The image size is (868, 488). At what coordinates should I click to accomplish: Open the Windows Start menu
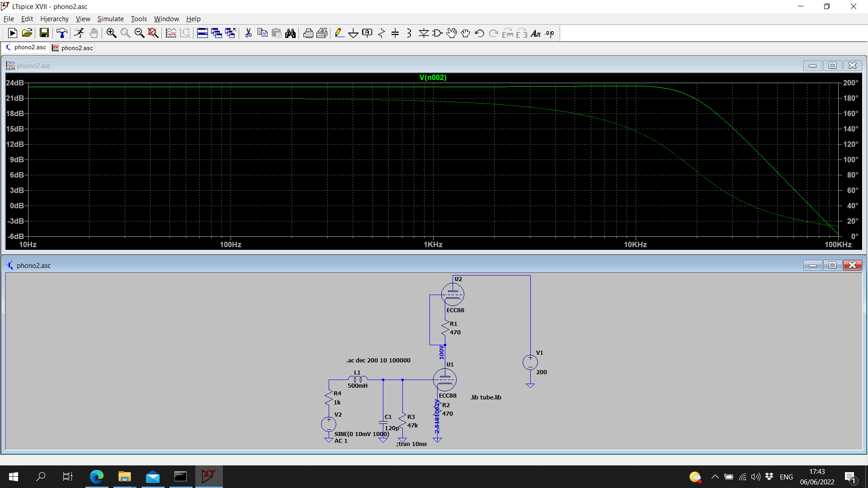coord(14,477)
